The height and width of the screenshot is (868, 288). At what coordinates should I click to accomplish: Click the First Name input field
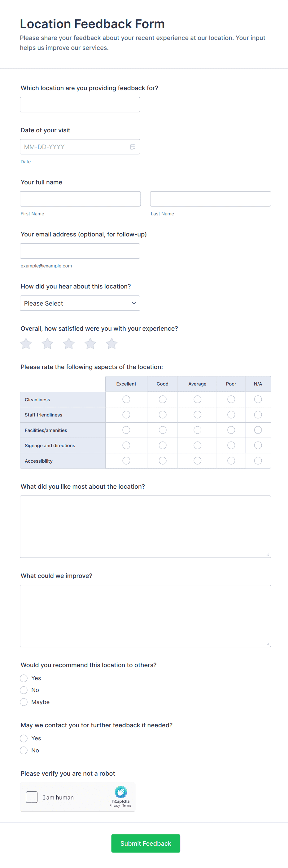80,199
